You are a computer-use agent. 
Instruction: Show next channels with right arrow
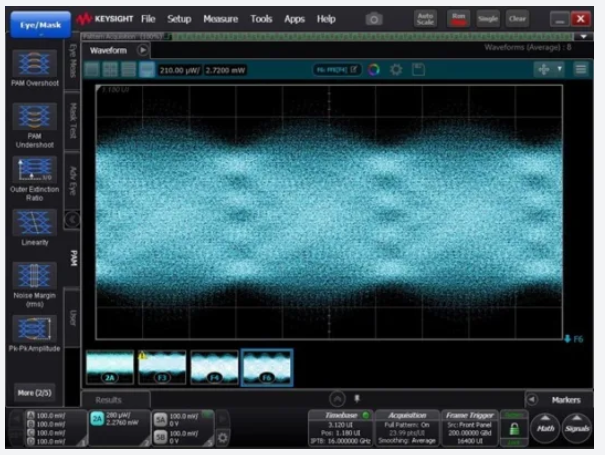[x=223, y=418]
